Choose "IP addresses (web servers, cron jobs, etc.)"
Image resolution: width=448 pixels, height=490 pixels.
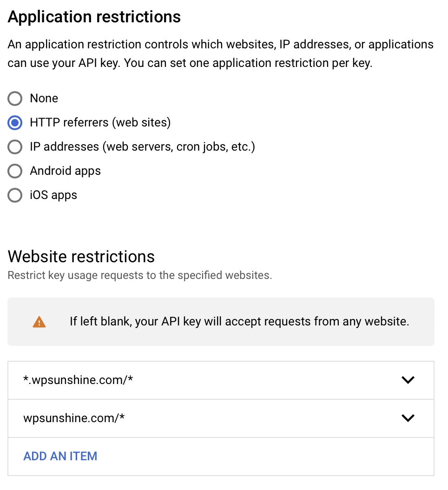coord(15,147)
